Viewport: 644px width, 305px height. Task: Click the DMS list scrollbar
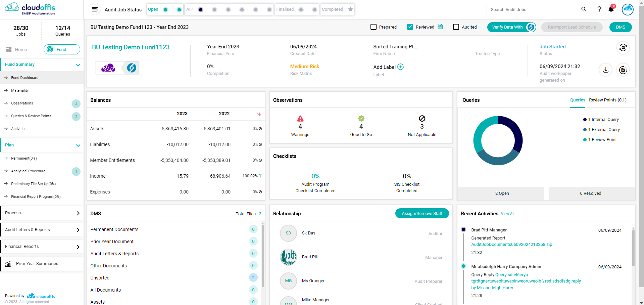coord(263,256)
